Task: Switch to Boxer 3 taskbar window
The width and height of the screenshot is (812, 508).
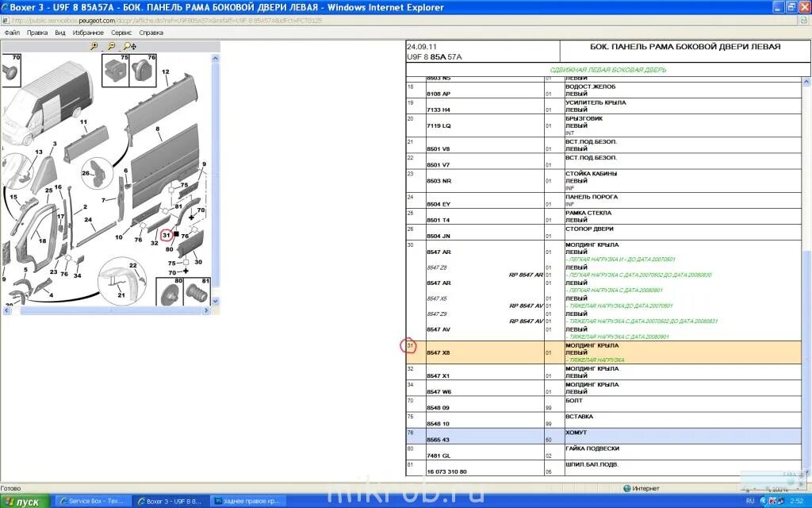Action: click(x=170, y=502)
